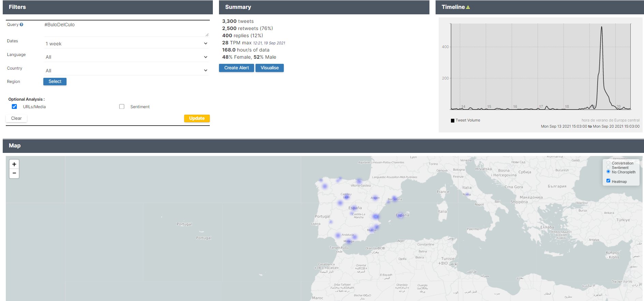Zoom out on the map with minus button
The width and height of the screenshot is (644, 301).
tap(14, 173)
